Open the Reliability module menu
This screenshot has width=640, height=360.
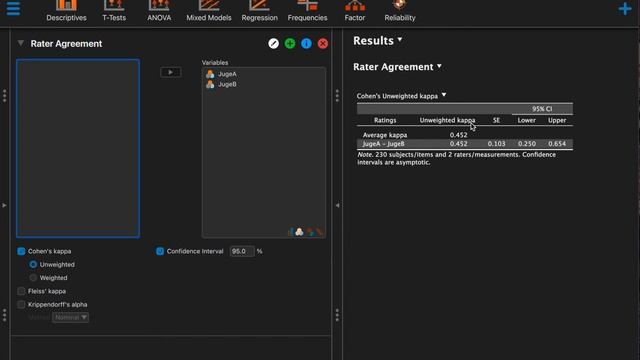coord(400,11)
